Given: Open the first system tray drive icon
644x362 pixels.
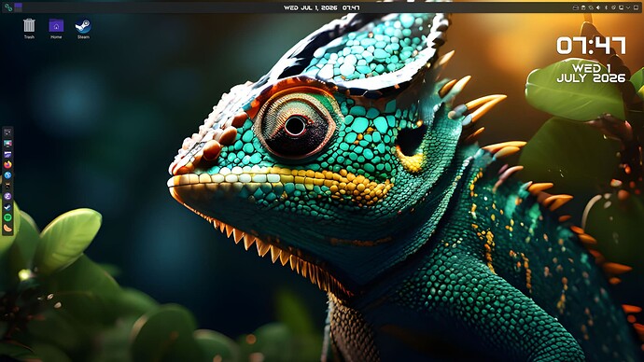Looking at the screenshot, I should [576, 7].
